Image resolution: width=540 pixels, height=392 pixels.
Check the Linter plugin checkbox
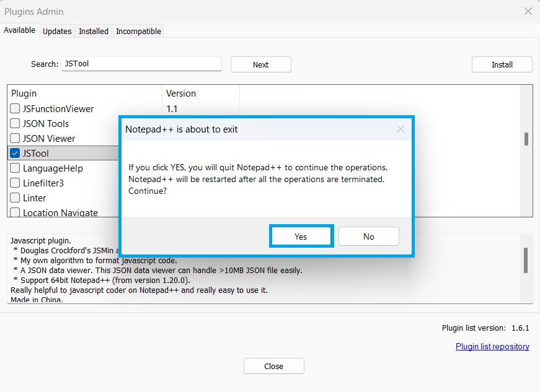(x=14, y=198)
